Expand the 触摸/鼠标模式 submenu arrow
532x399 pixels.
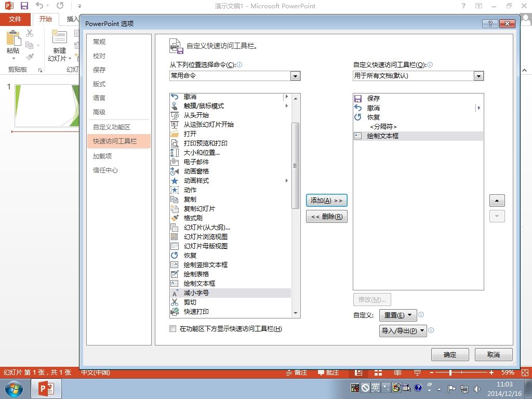(287, 106)
